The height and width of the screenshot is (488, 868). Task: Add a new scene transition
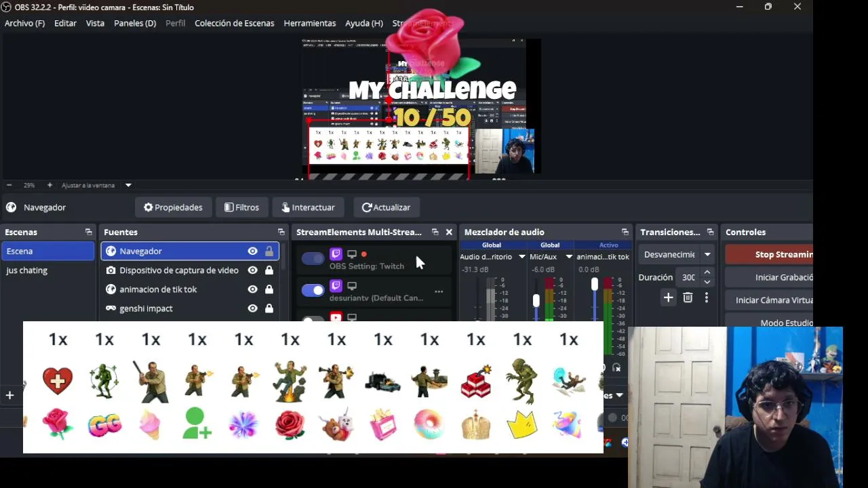pyautogui.click(x=669, y=298)
